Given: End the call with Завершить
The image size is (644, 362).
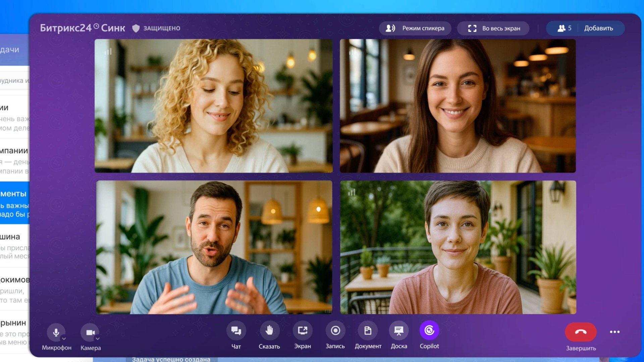Looking at the screenshot, I should 581,332.
